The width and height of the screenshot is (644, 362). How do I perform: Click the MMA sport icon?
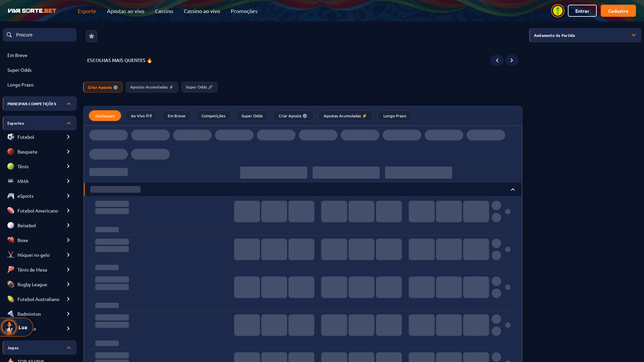(x=11, y=181)
